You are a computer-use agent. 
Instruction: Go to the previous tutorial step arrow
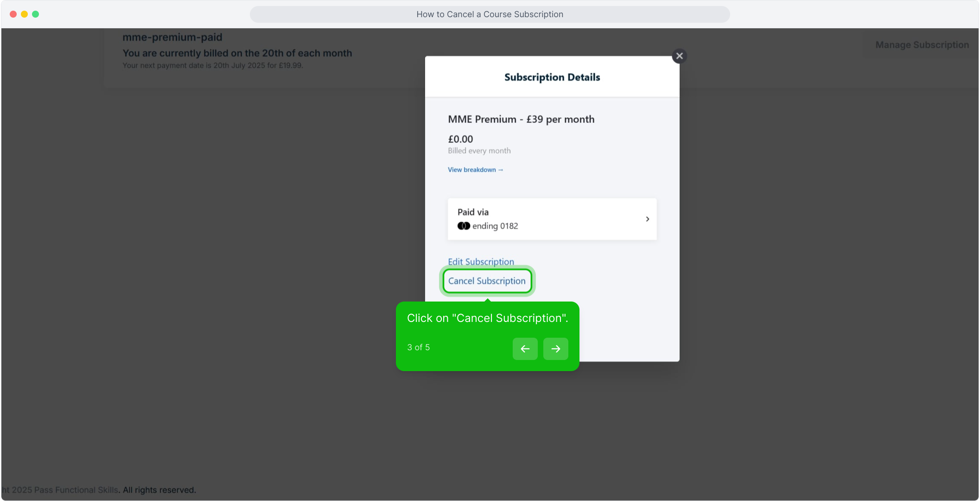pyautogui.click(x=525, y=349)
